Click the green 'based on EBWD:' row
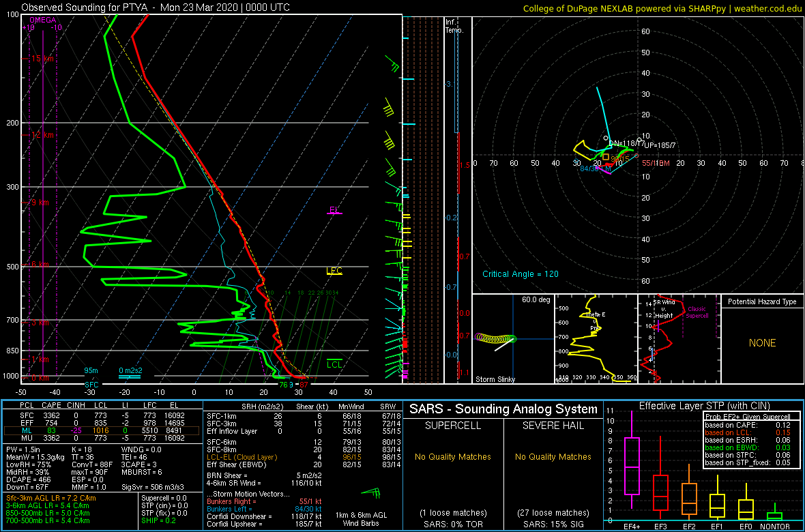This screenshot has width=805, height=532. [x=748, y=448]
